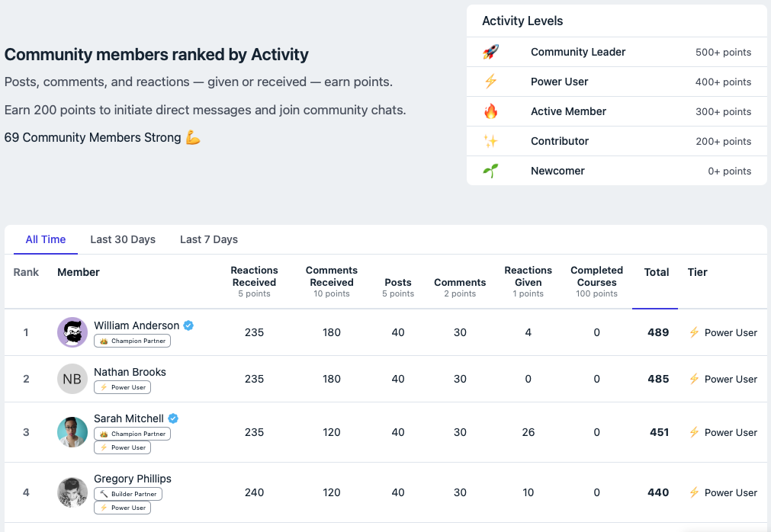Click Gregory Phillips' Power User badge

coord(123,508)
